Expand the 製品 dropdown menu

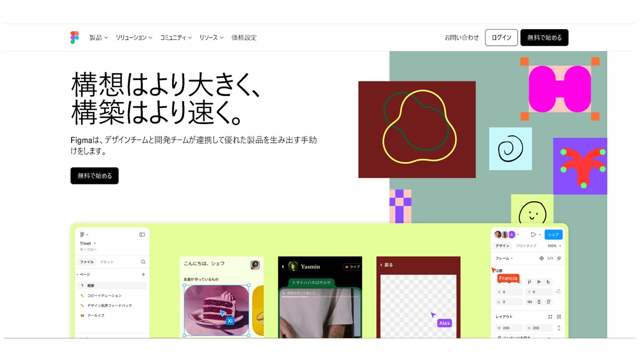99,38
